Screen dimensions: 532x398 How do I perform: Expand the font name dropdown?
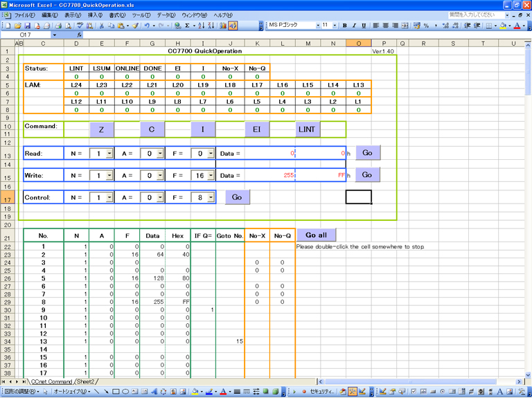[x=318, y=26]
